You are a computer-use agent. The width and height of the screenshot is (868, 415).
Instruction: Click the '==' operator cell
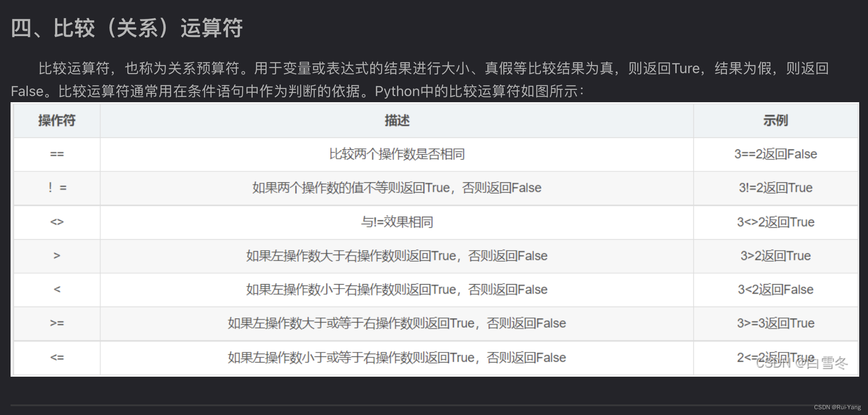click(57, 154)
